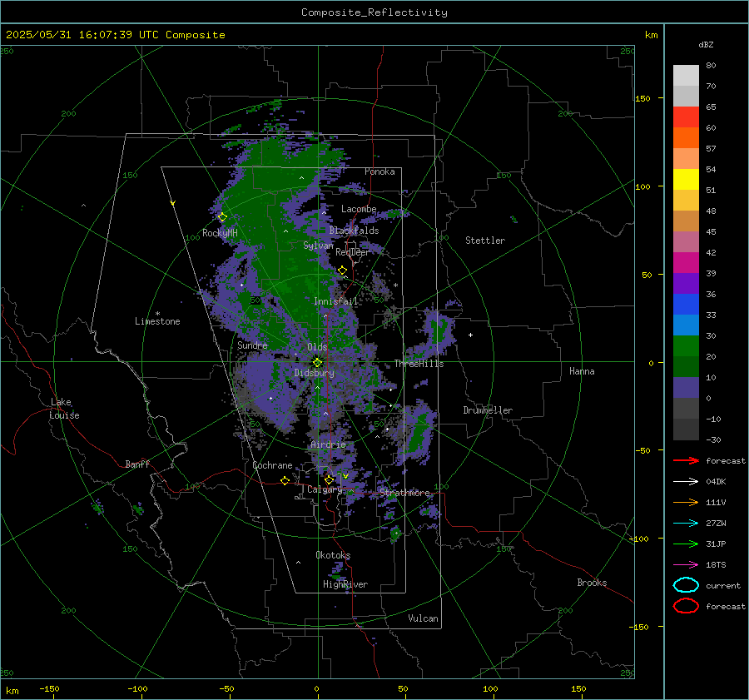Click the asterisk marker above Limestone
The image size is (749, 700).
(x=157, y=314)
